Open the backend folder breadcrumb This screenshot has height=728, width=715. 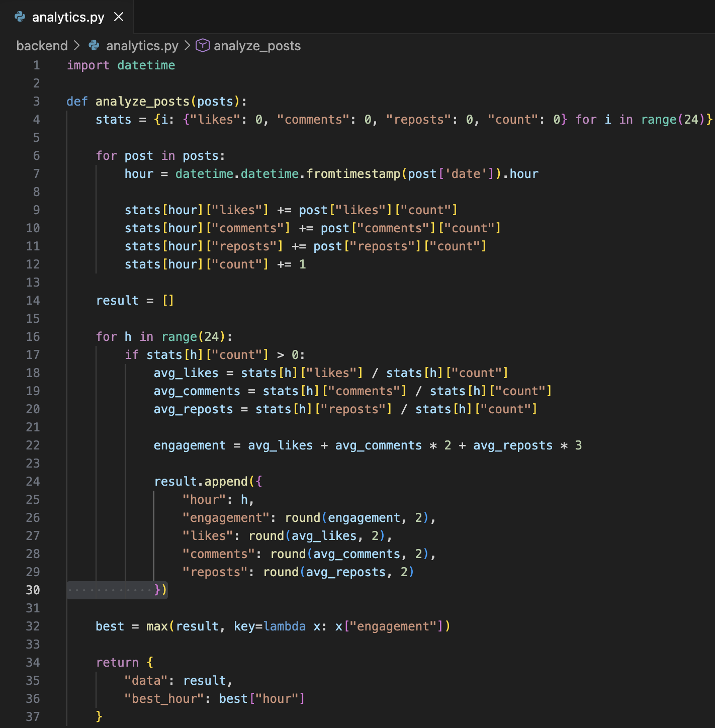pyautogui.click(x=42, y=46)
